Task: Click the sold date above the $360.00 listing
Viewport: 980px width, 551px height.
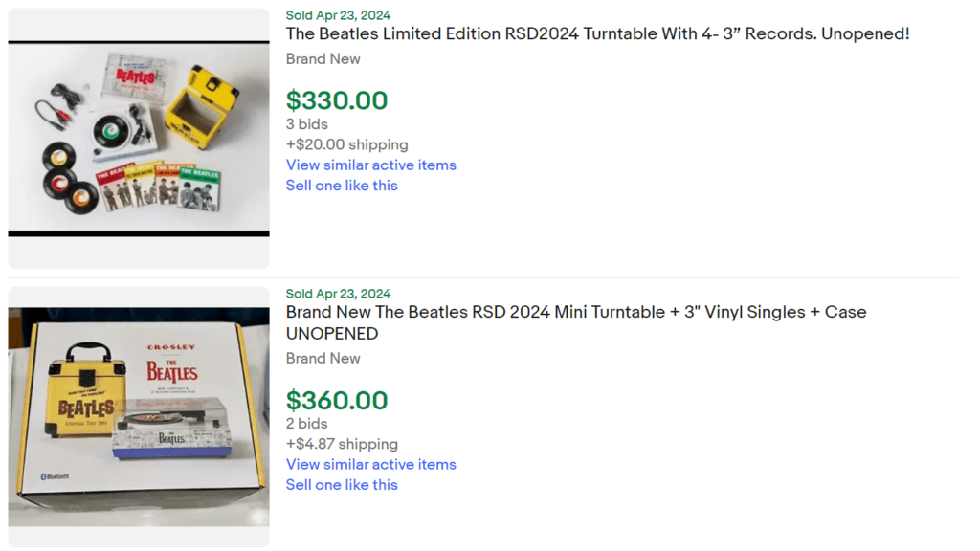Action: tap(338, 294)
